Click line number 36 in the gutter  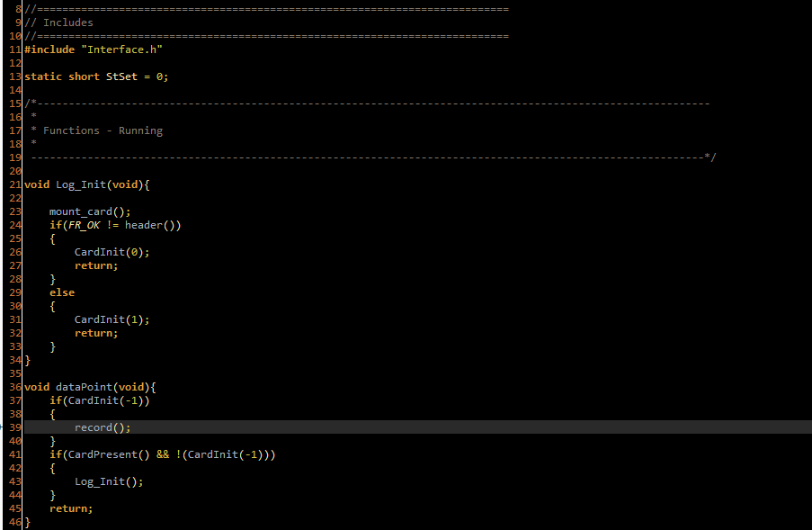(15, 387)
